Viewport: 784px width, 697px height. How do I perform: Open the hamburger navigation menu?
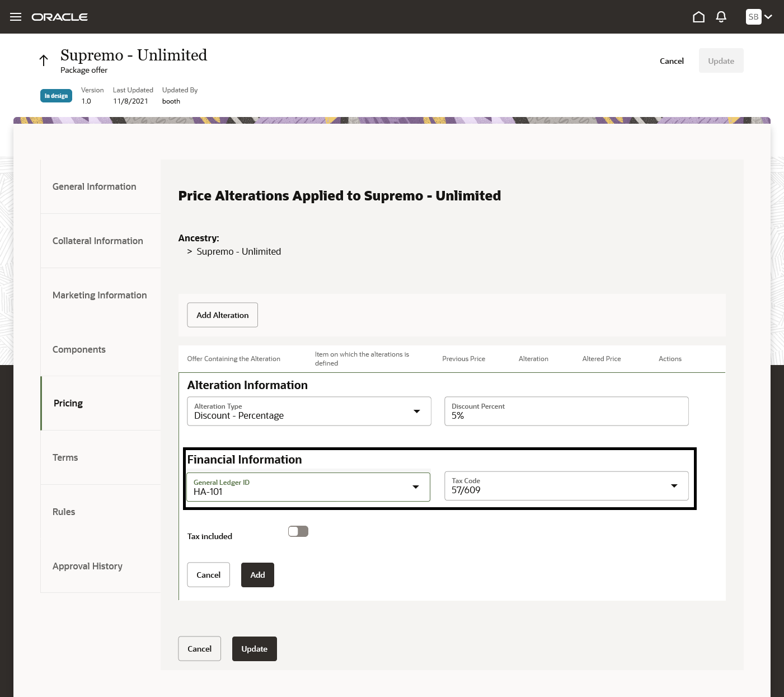coord(16,17)
